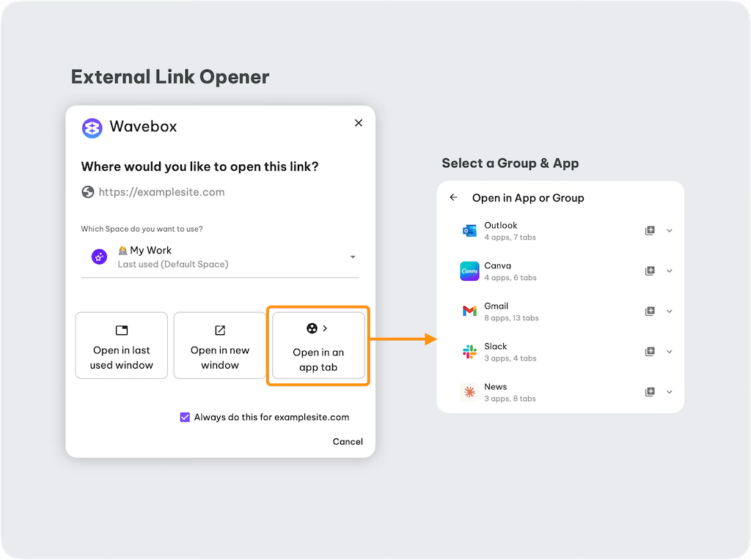Choose Open in last used window
The width and height of the screenshot is (751, 560).
click(122, 345)
